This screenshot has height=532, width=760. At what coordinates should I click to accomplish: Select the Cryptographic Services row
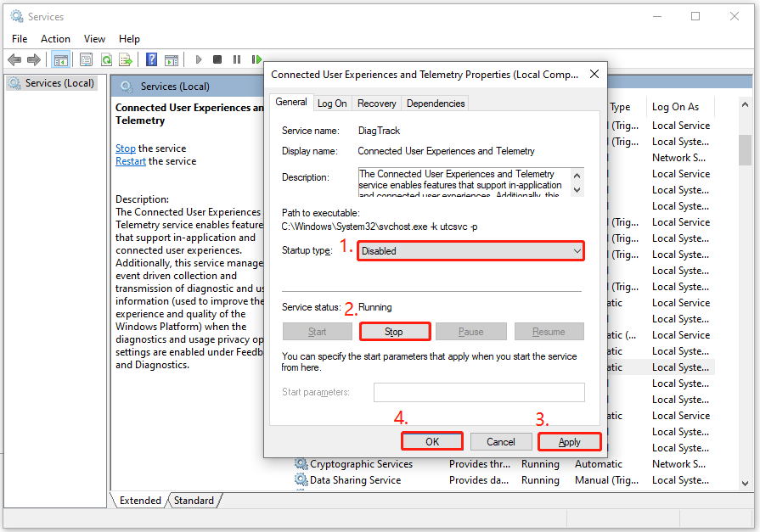(x=503, y=464)
